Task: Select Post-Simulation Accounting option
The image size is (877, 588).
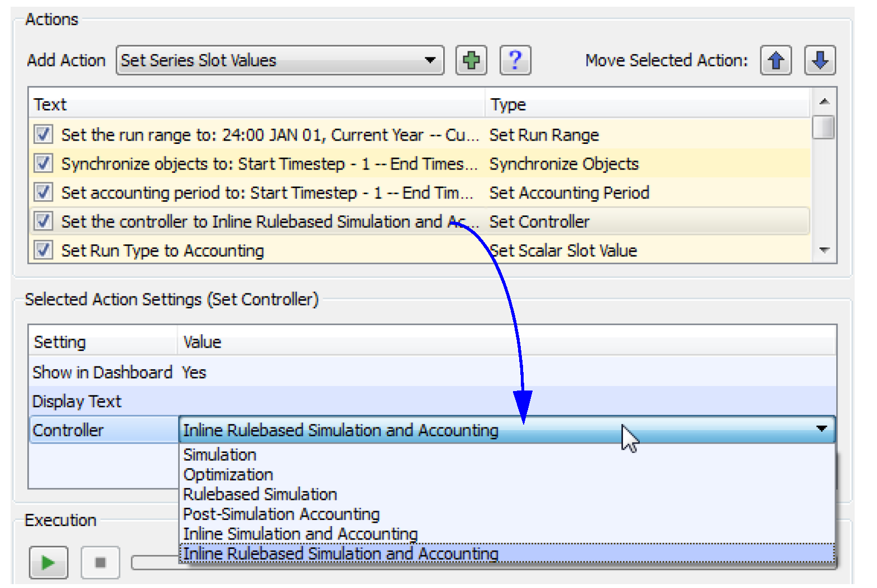Action: pos(281,514)
